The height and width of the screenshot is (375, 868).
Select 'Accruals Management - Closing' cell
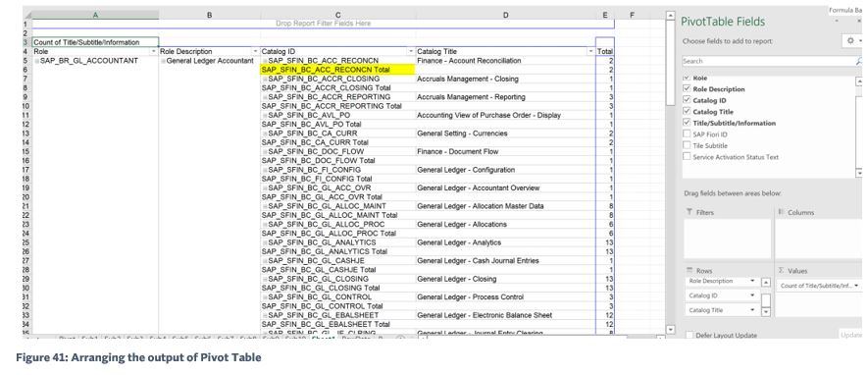(x=505, y=80)
